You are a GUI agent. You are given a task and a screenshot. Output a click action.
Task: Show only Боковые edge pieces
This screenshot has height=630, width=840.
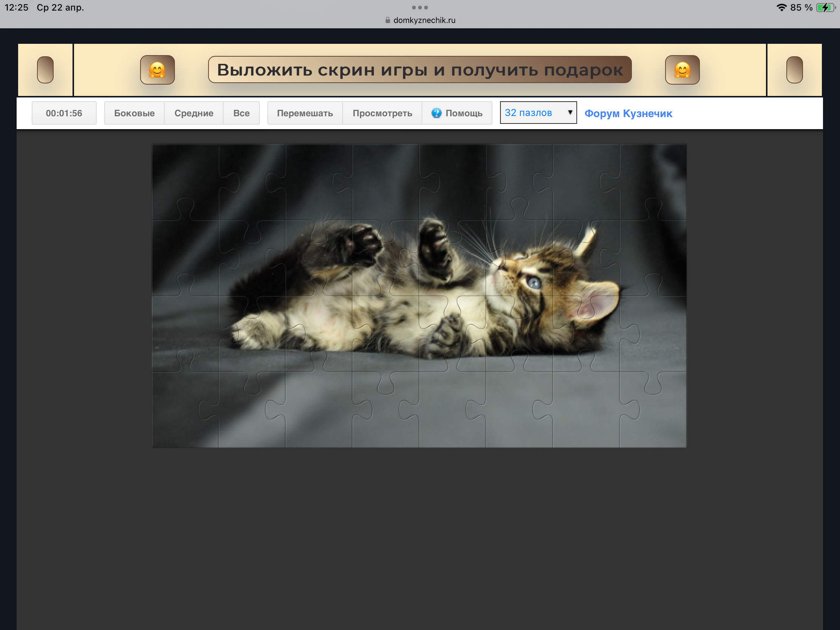pyautogui.click(x=134, y=113)
